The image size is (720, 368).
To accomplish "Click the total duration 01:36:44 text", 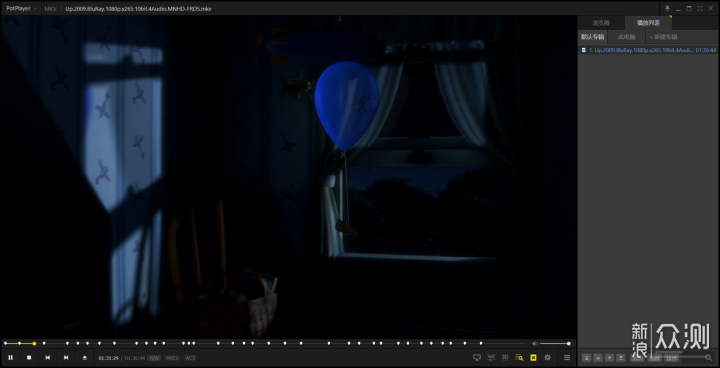I will point(135,358).
